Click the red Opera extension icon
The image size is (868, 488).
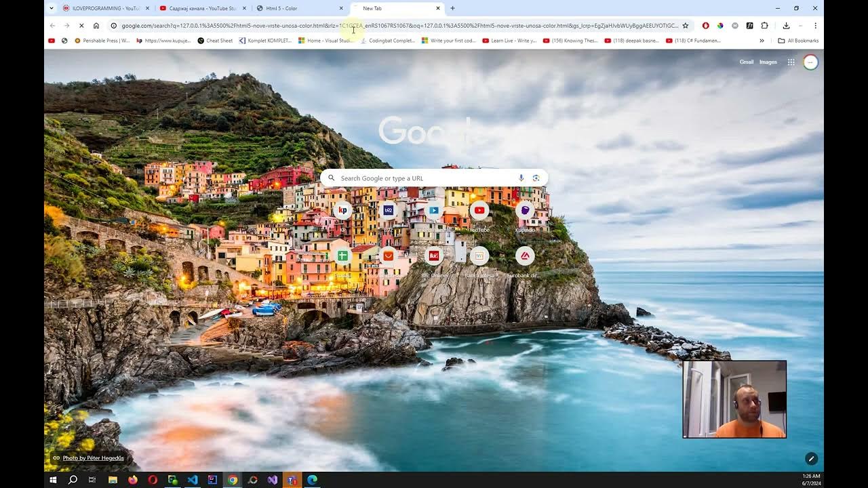(x=705, y=26)
